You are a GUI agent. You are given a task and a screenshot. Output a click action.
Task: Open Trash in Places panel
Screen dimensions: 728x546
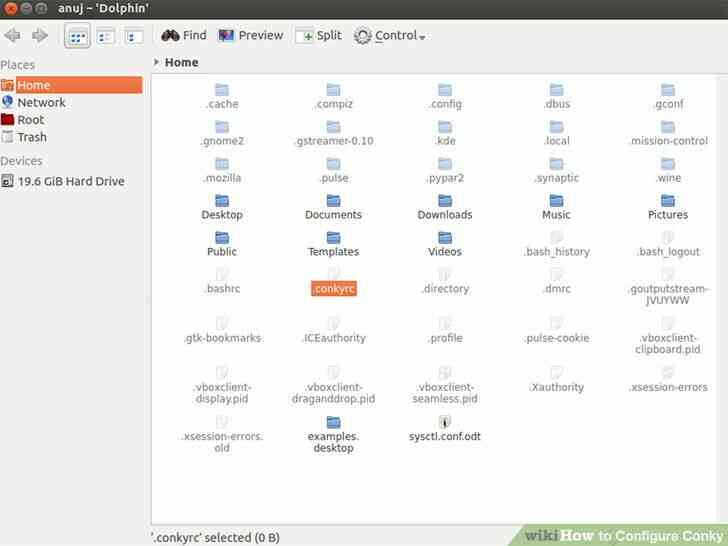24,137
